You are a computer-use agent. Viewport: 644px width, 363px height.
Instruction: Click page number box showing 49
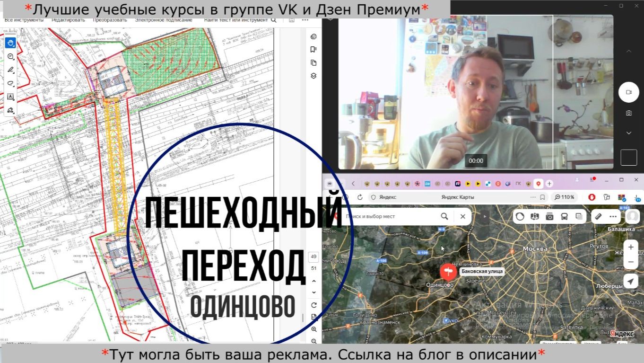313,257
